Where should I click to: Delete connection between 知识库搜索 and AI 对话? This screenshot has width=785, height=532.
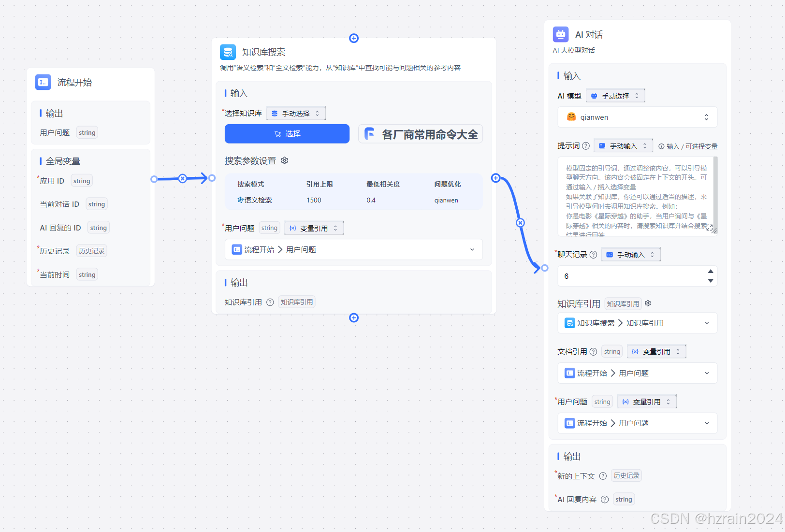pyautogui.click(x=520, y=223)
